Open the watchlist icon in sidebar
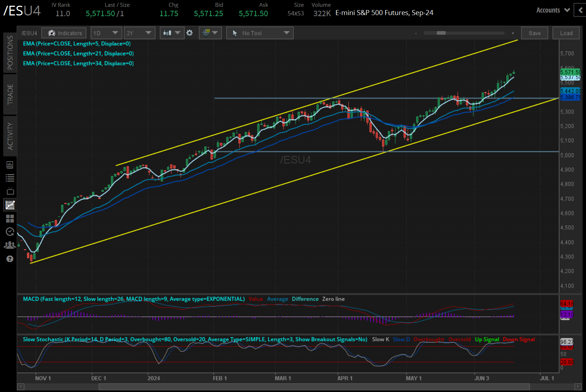This screenshot has height=392, width=586. 10,177
